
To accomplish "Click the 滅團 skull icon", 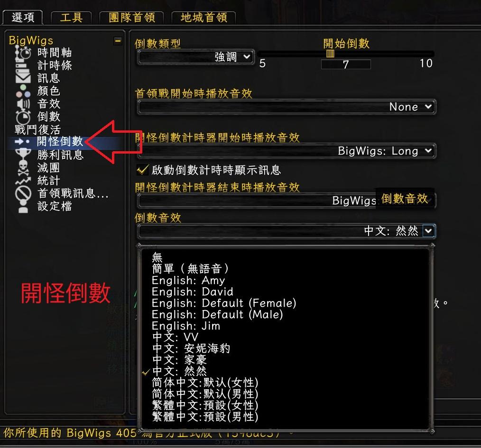I will tap(23, 168).
